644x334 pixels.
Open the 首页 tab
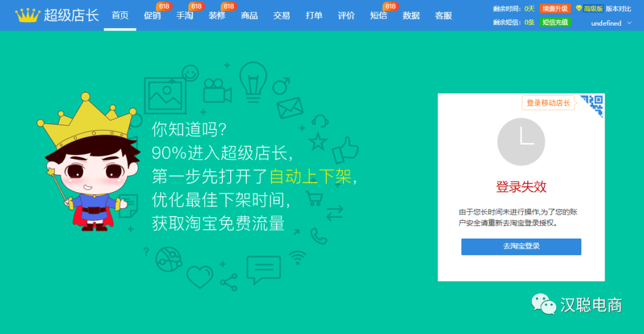pos(120,15)
